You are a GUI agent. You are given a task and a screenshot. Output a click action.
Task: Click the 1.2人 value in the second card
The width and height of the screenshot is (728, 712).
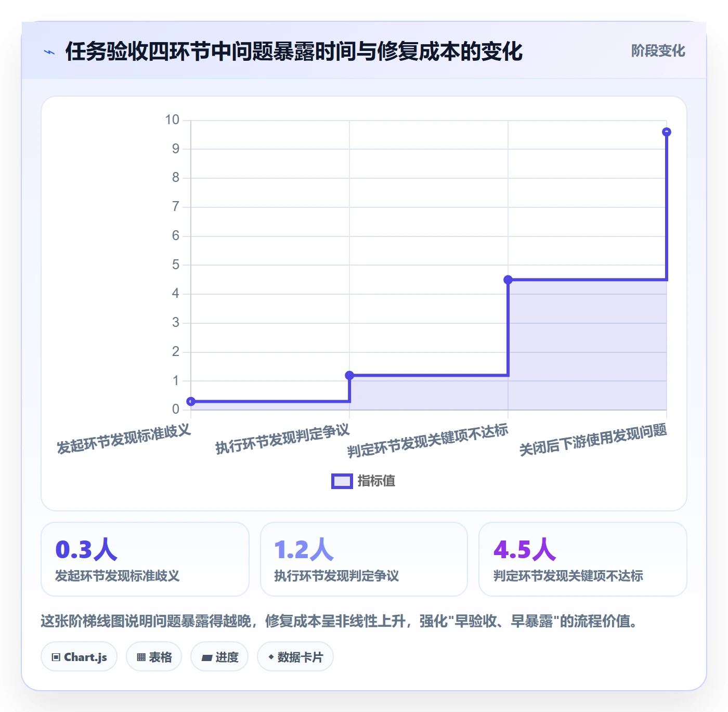tap(304, 549)
